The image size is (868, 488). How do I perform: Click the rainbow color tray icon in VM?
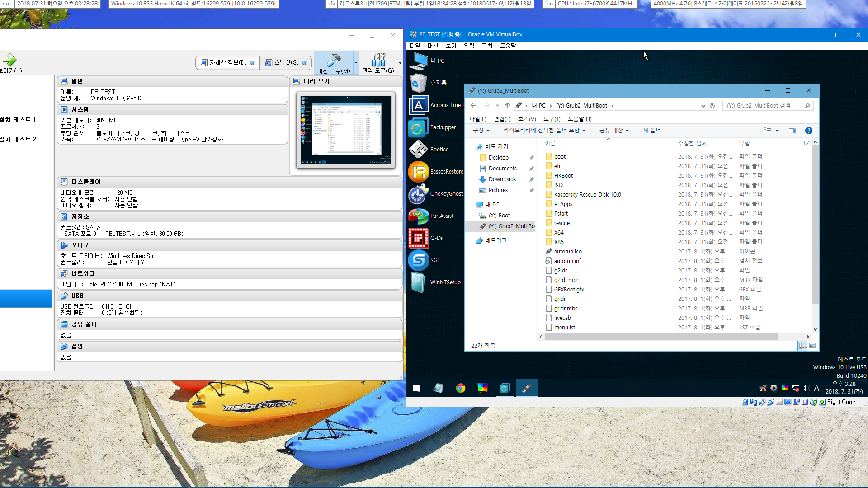pos(785,388)
